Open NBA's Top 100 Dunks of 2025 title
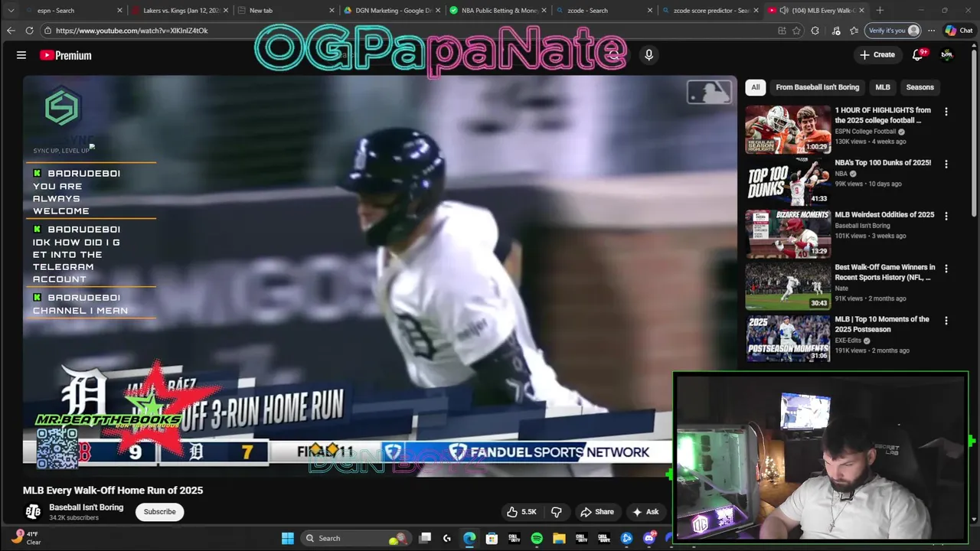Viewport: 980px width, 551px height. [883, 162]
